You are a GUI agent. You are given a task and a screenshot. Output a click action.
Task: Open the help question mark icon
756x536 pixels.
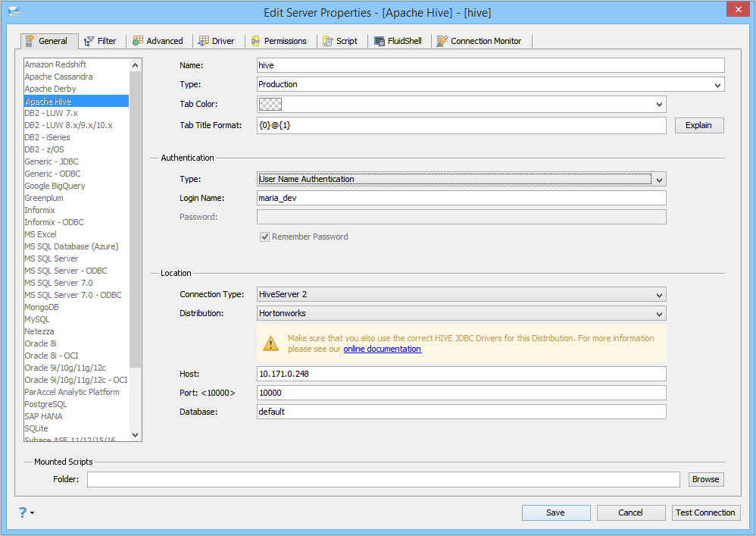click(x=23, y=512)
